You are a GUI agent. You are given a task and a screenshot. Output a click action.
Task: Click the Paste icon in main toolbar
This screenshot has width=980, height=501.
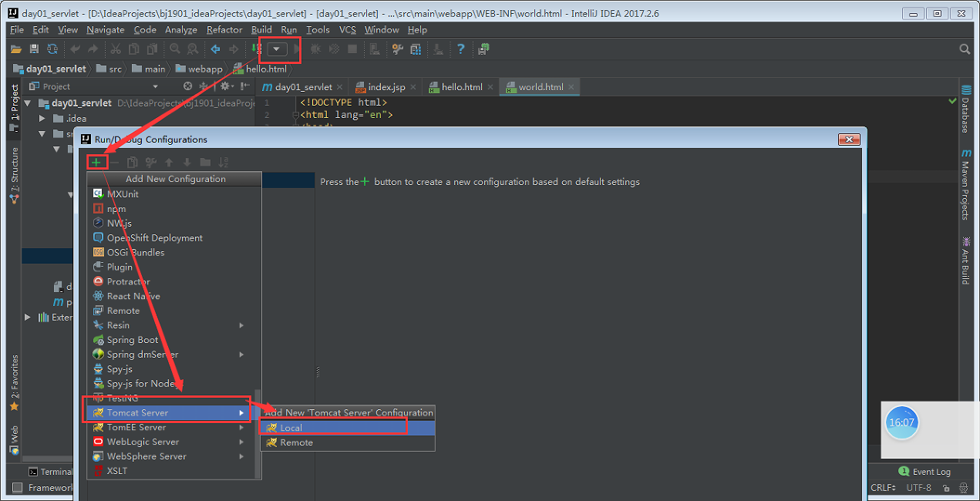153,49
